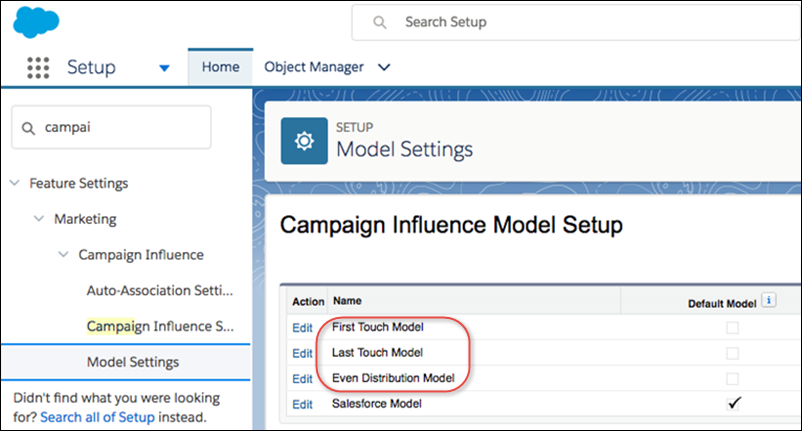Toggle Even Distribution Model default checkbox

click(735, 378)
